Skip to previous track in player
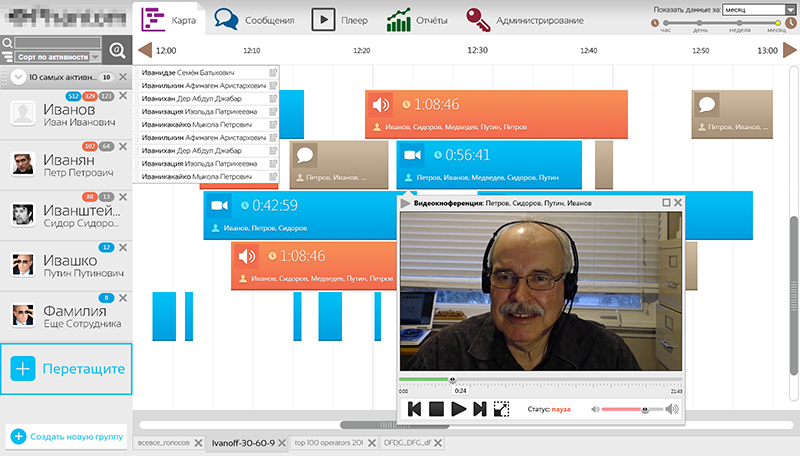 (x=414, y=409)
